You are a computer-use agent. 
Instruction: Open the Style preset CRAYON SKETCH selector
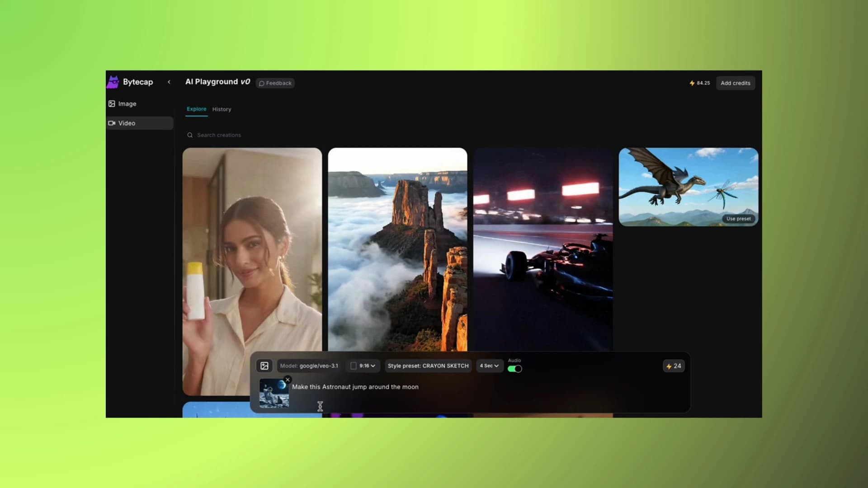[428, 366]
